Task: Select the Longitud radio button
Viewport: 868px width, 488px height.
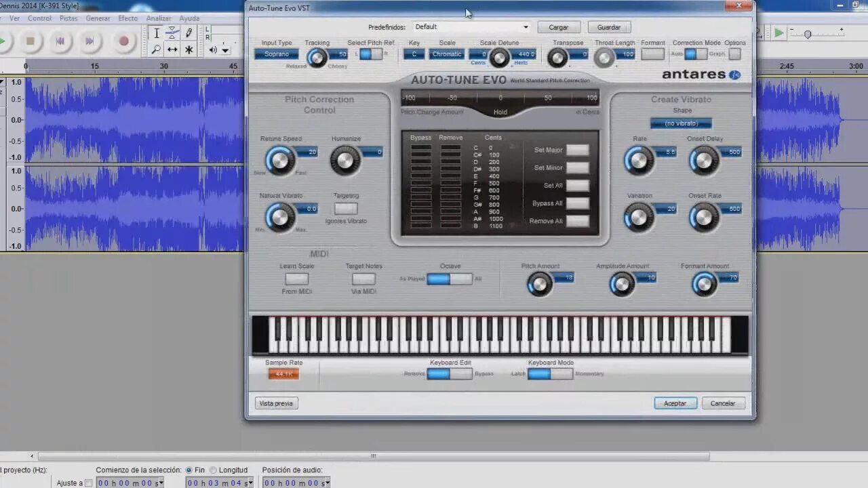Action: click(x=213, y=470)
